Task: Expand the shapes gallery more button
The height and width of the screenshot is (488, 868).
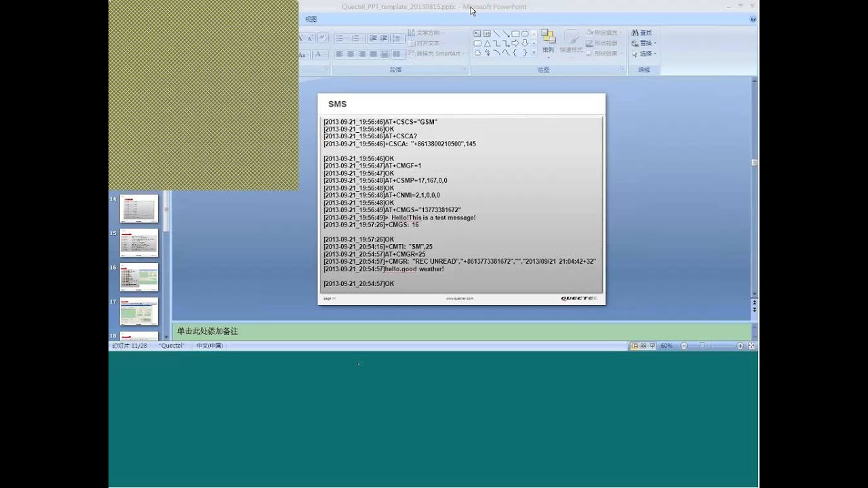Action: 534,53
